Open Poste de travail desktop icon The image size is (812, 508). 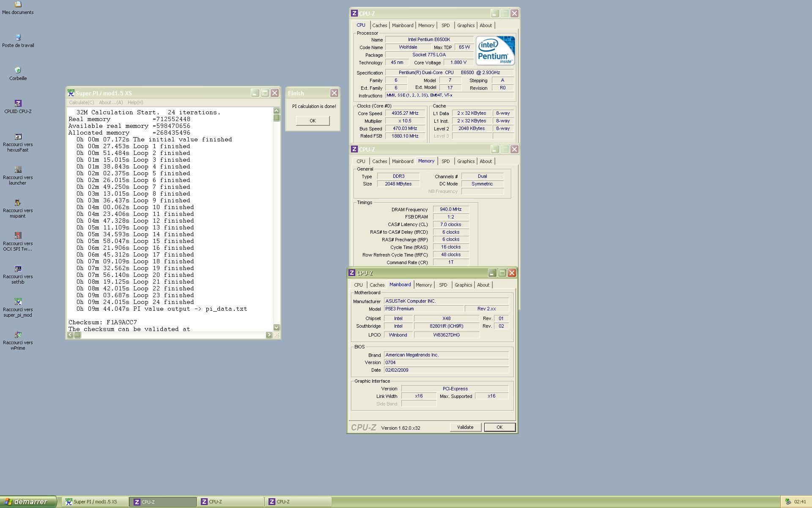pos(18,37)
